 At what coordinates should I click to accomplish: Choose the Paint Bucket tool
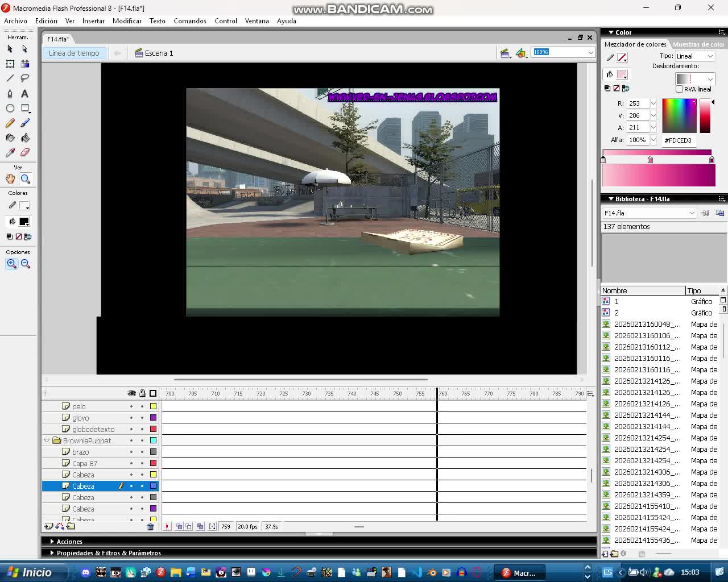click(x=24, y=138)
